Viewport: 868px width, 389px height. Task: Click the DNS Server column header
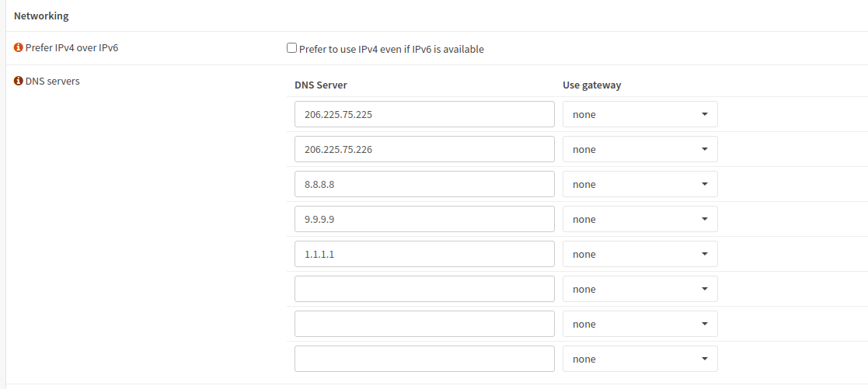pyautogui.click(x=321, y=85)
